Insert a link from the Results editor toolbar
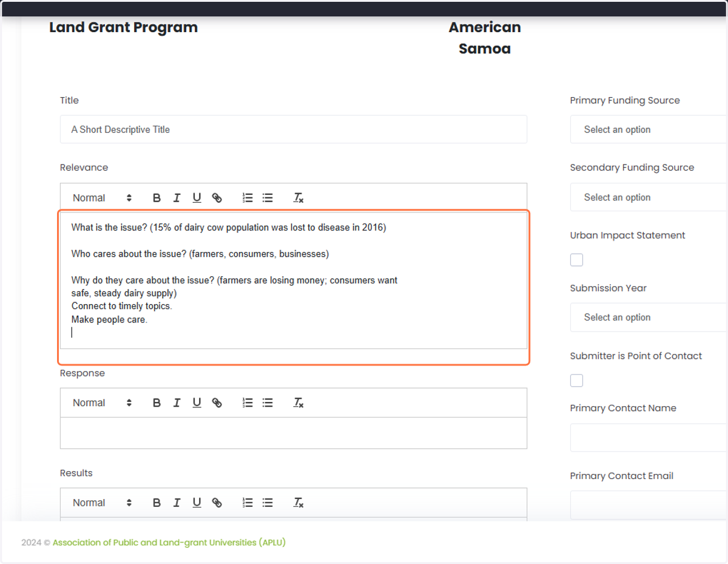The image size is (728, 564). [217, 503]
